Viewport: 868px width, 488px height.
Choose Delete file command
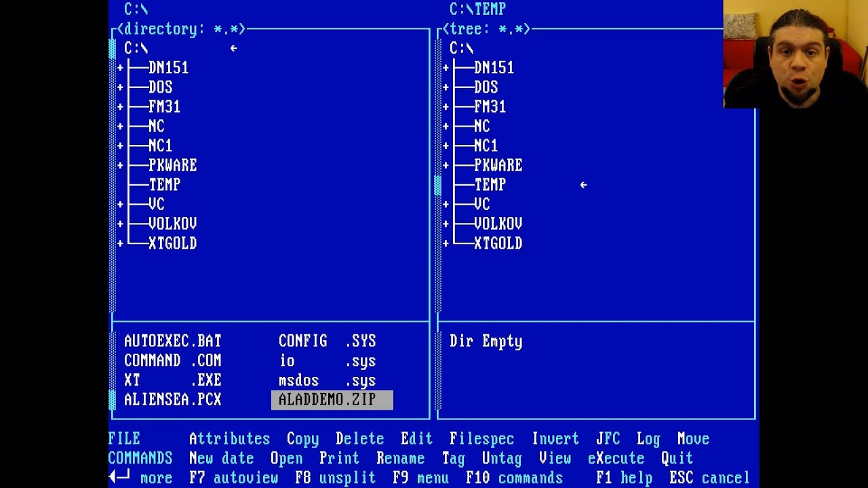coord(359,439)
